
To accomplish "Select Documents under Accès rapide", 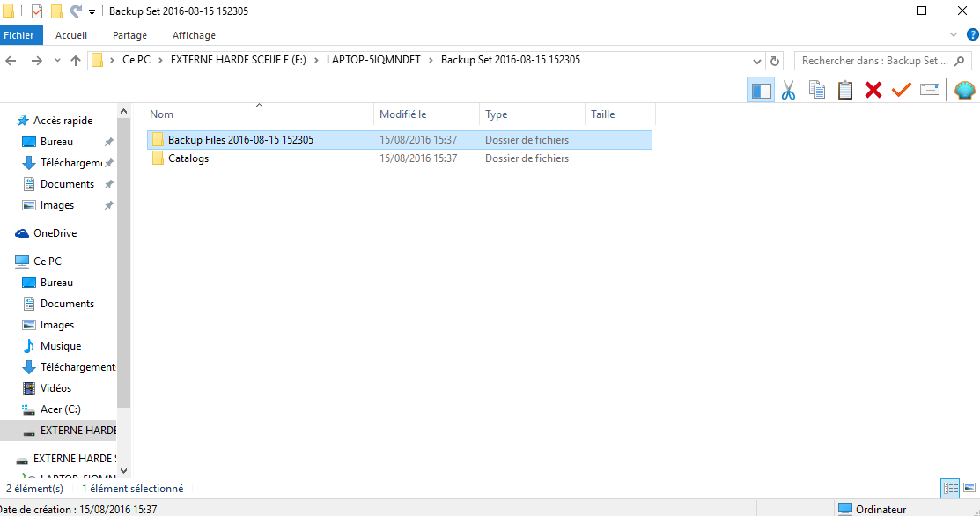I will 67,184.
